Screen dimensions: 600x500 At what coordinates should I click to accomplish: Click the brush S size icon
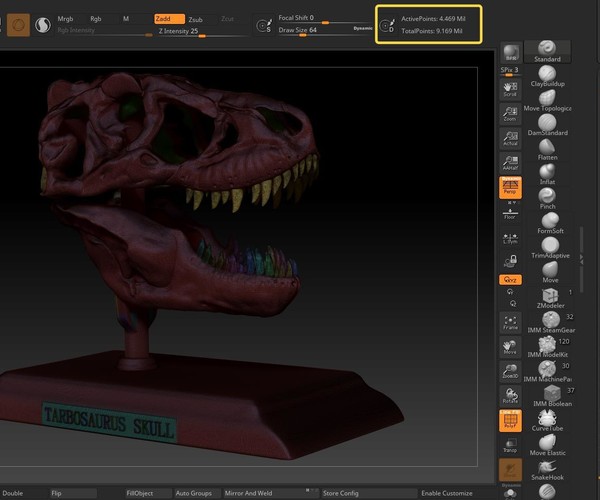coord(264,25)
